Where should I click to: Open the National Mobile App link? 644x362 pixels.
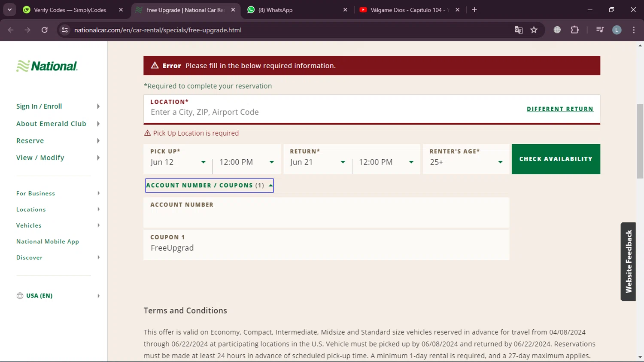(48, 242)
